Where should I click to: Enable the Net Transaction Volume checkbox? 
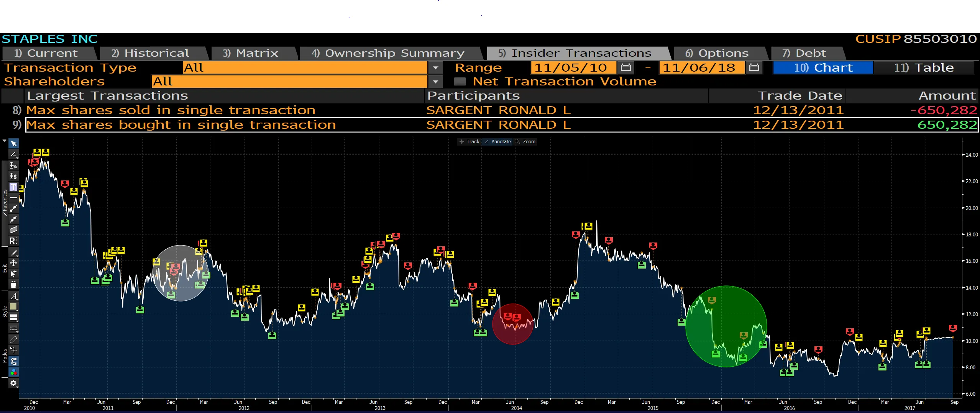460,82
